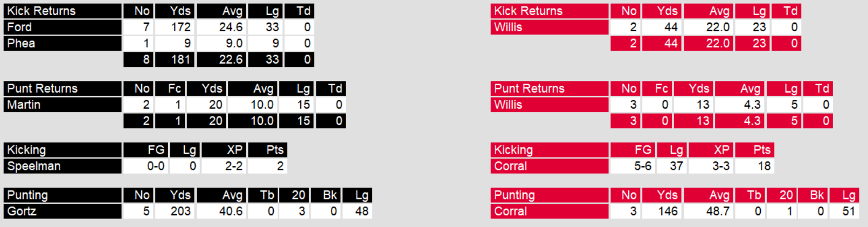Open Martin in the Punt Returns table
Viewport: 868px width, 227px height.
coord(24,105)
